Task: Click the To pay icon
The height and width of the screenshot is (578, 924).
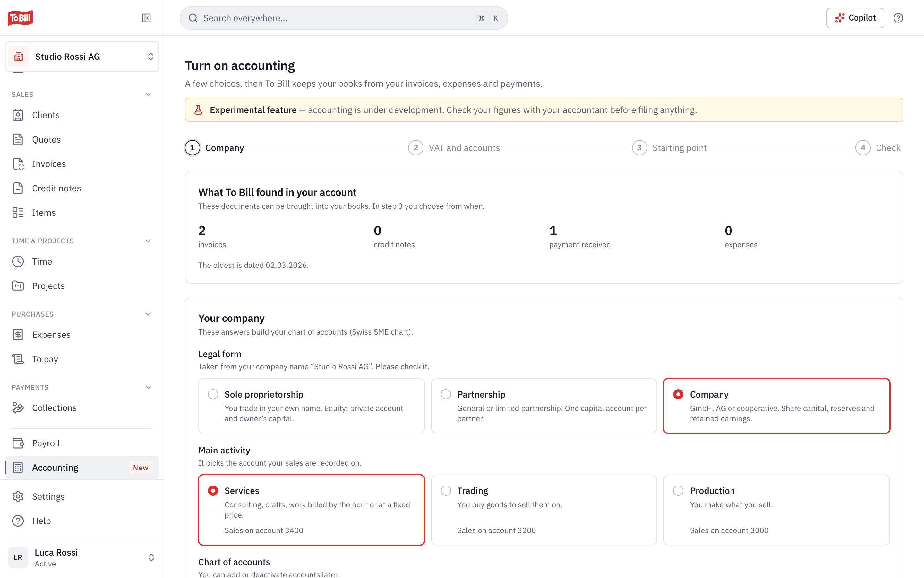Action: tap(18, 359)
